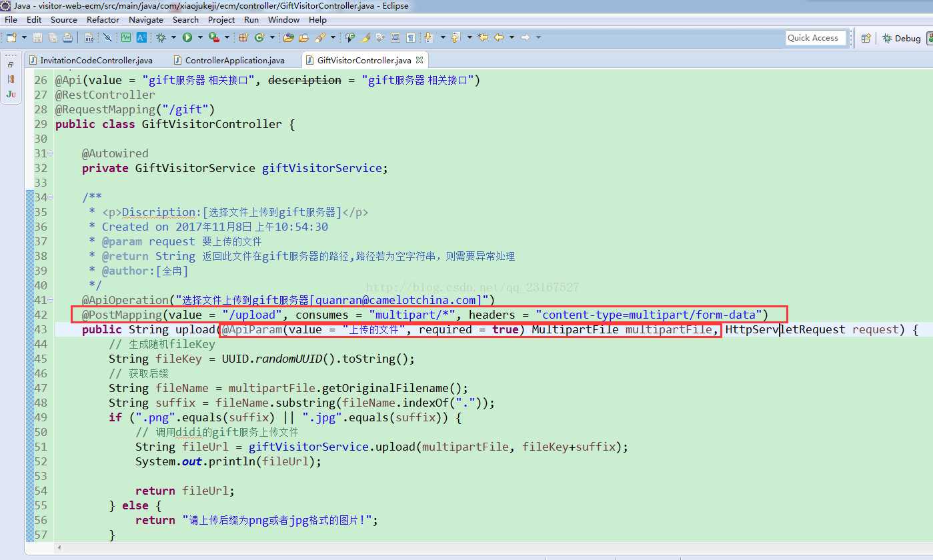Click the New file wizard icon
The width and height of the screenshot is (933, 560).
[11, 37]
